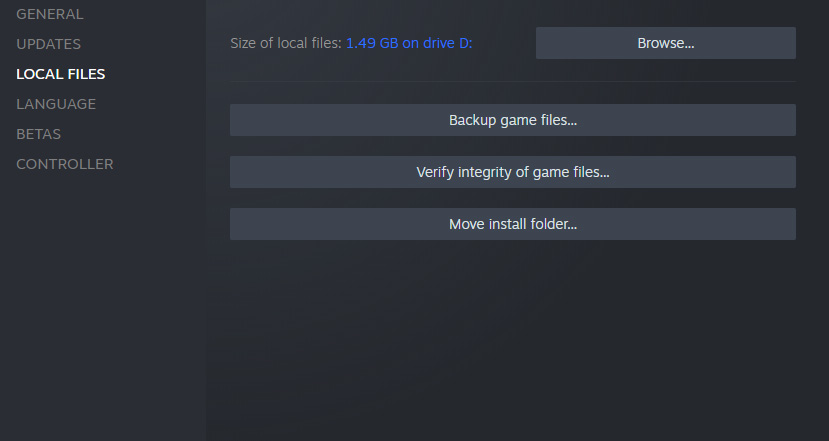
Task: Click Move install folder...
Action: pyautogui.click(x=513, y=224)
